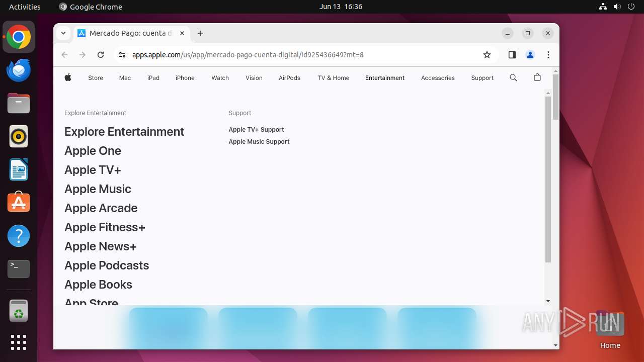Open the Support menu item
The width and height of the screenshot is (644, 362).
click(482, 78)
